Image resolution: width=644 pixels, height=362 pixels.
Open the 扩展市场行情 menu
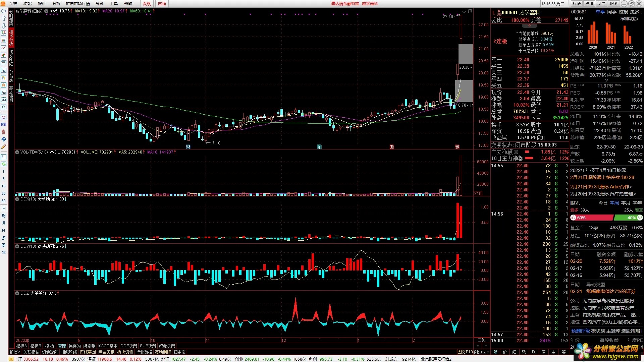(78, 4)
